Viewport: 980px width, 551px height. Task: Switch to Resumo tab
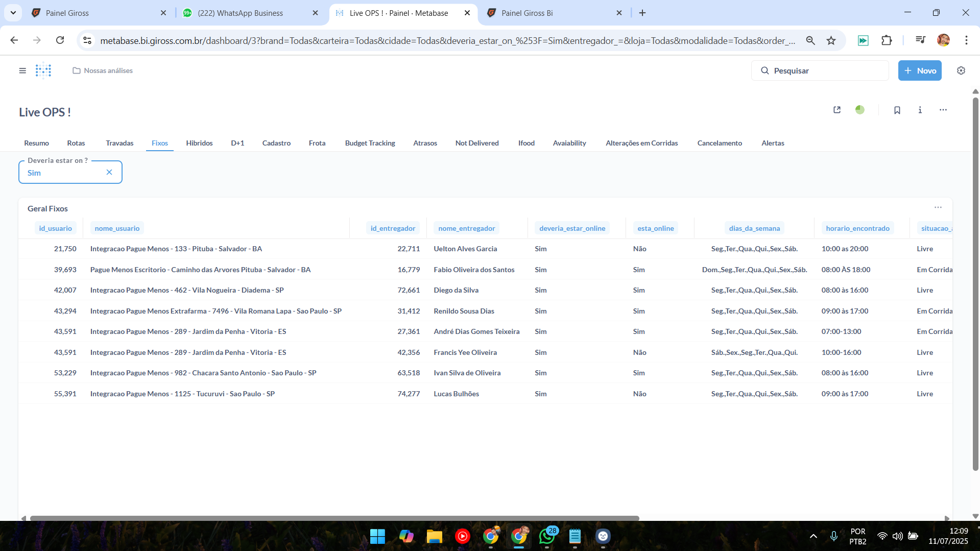[x=36, y=143]
